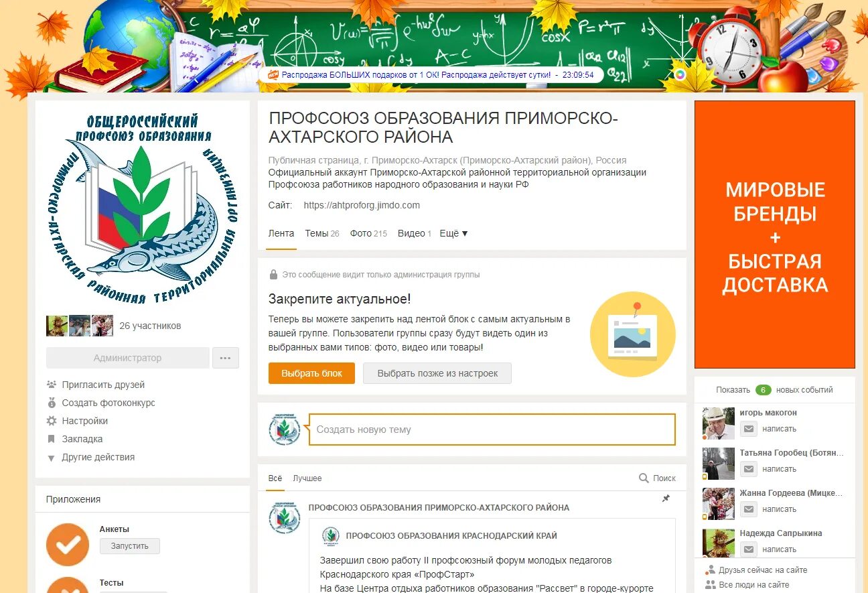
Task: Click the Друзья сейчас на сайте person icon
Action: (x=710, y=570)
